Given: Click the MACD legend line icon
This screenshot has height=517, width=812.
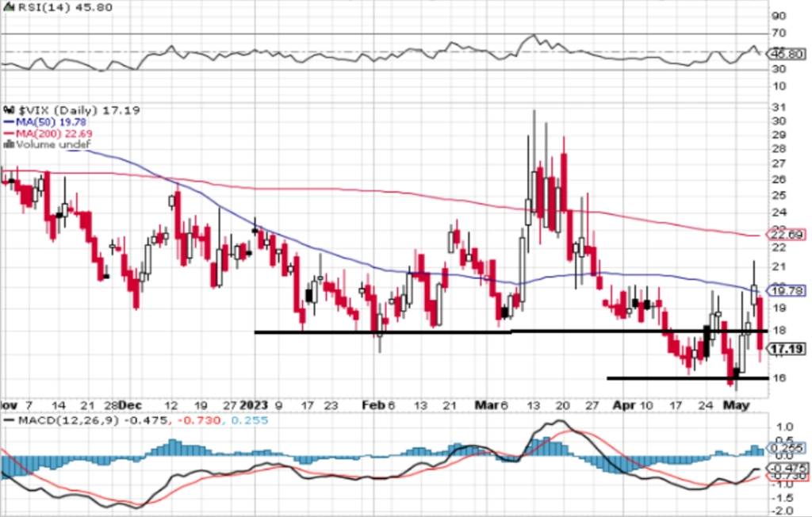Looking at the screenshot, I should click(x=9, y=420).
